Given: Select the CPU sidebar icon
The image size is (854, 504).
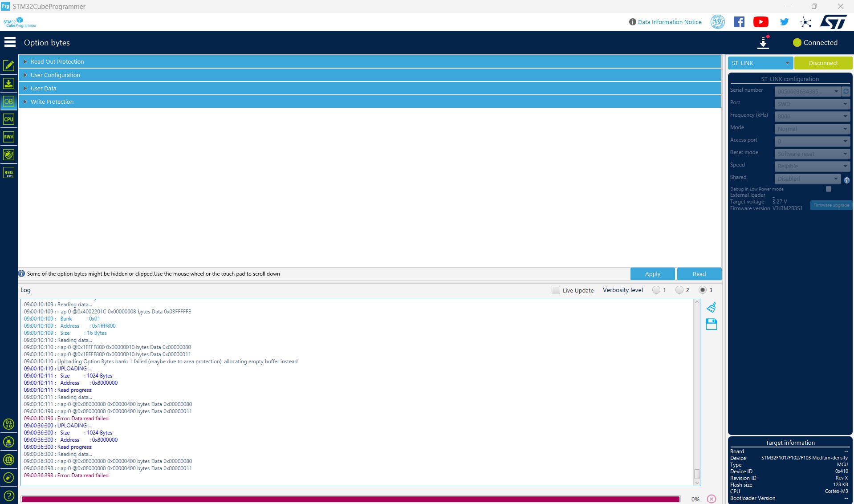Looking at the screenshot, I should tap(8, 119).
